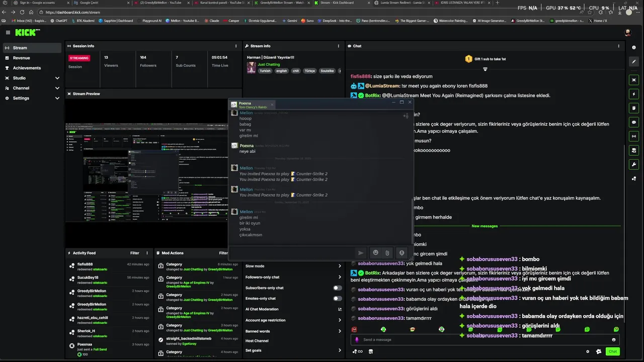Click the infinity channel points icon below the message box
Image resolution: width=644 pixels, height=362 pixels.
tap(358, 351)
